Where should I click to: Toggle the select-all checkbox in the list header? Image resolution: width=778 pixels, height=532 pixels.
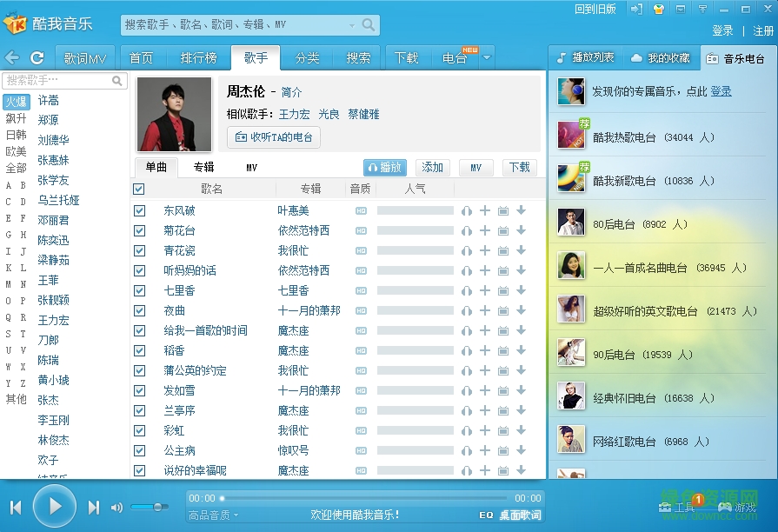(x=137, y=188)
